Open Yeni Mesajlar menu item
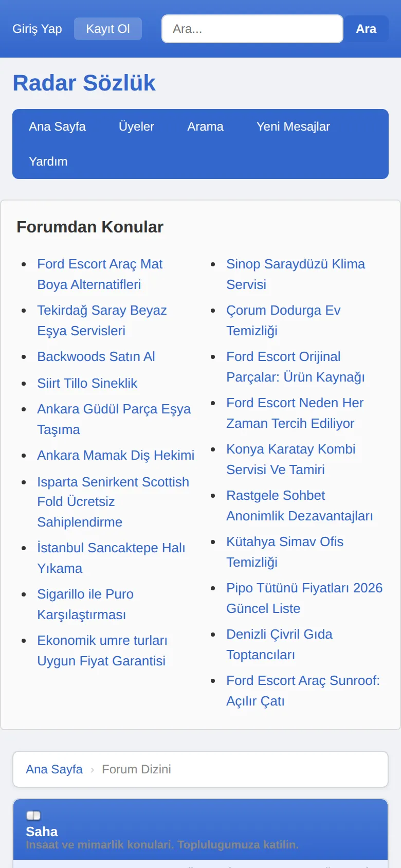The height and width of the screenshot is (868, 401). pos(293,126)
